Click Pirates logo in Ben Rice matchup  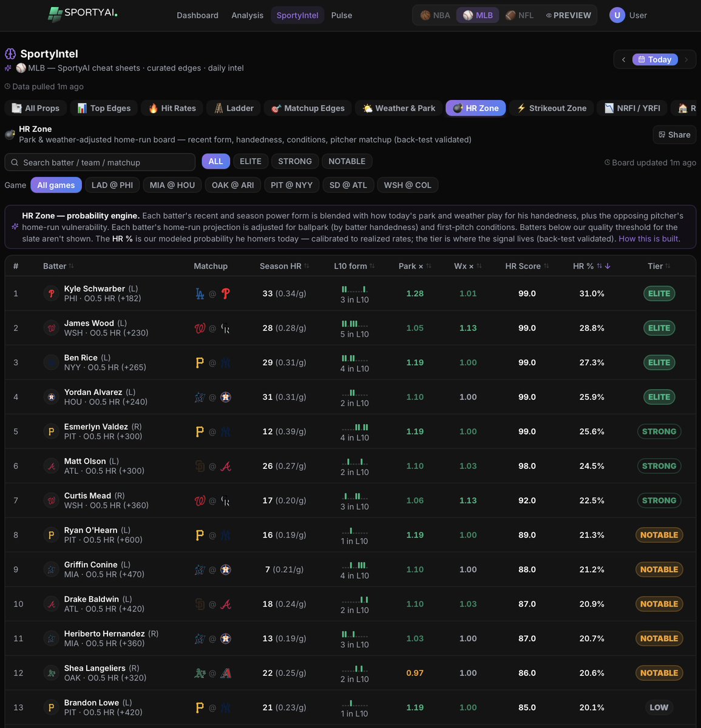[x=200, y=363]
